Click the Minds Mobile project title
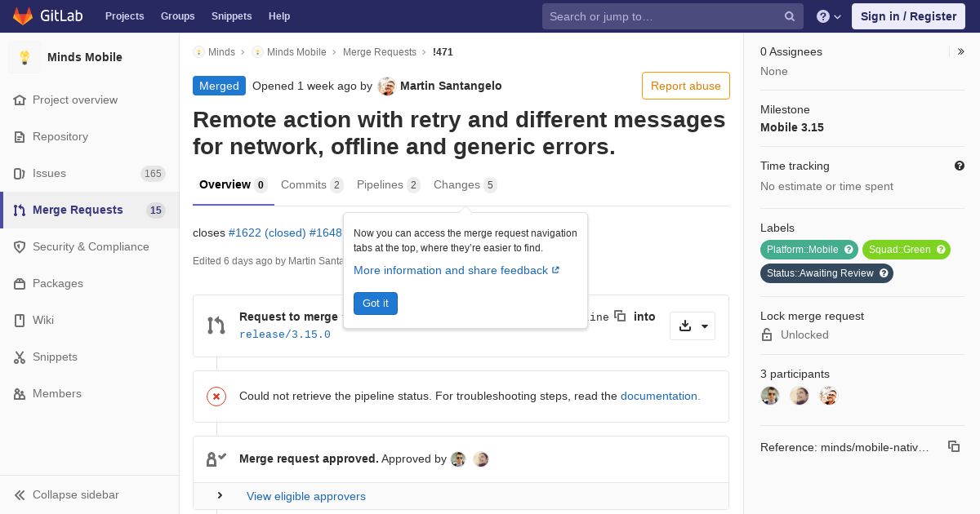This screenshot has height=514, width=980. (x=85, y=57)
